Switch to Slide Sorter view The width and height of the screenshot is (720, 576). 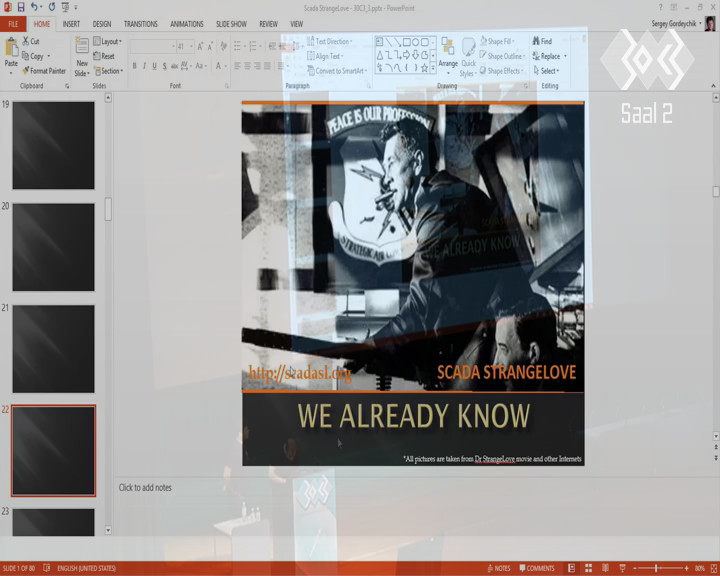[x=589, y=568]
